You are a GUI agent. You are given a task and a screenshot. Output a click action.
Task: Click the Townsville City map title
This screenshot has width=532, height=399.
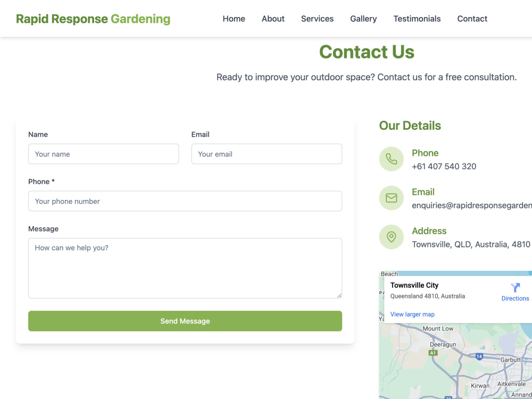(414, 285)
